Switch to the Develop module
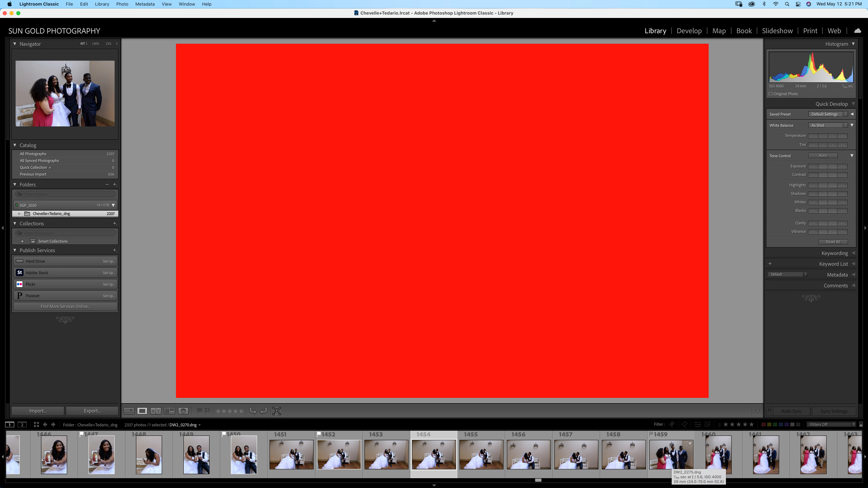Screen dimensions: 868x488 (x=689, y=31)
